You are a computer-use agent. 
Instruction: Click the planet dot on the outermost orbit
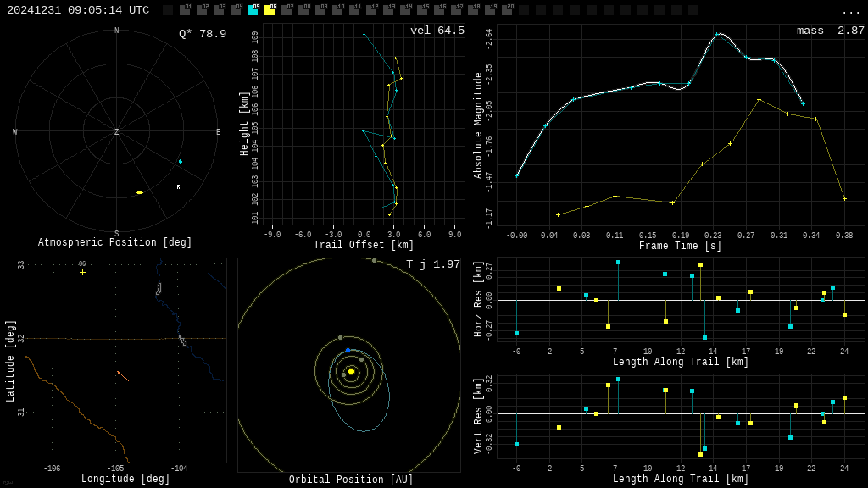pyautogui.click(x=374, y=260)
